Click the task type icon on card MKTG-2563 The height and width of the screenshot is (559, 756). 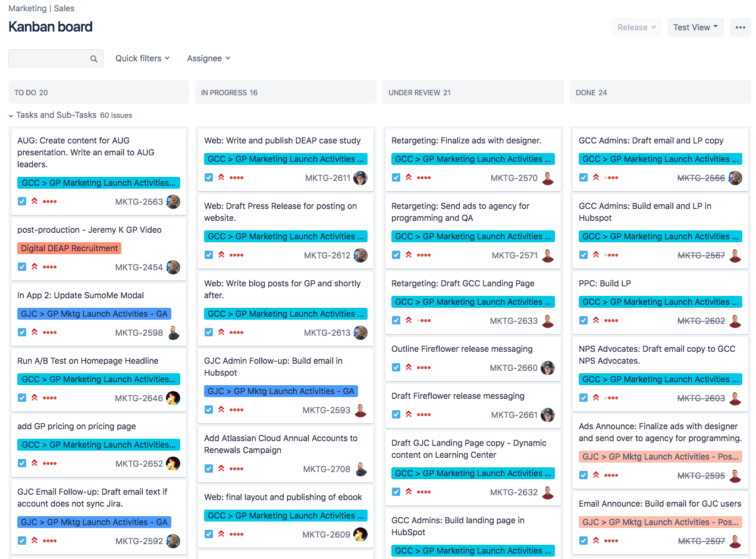22,201
